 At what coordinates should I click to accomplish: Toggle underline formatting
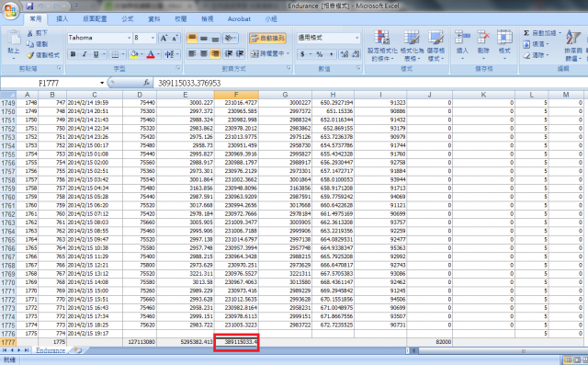coord(96,54)
